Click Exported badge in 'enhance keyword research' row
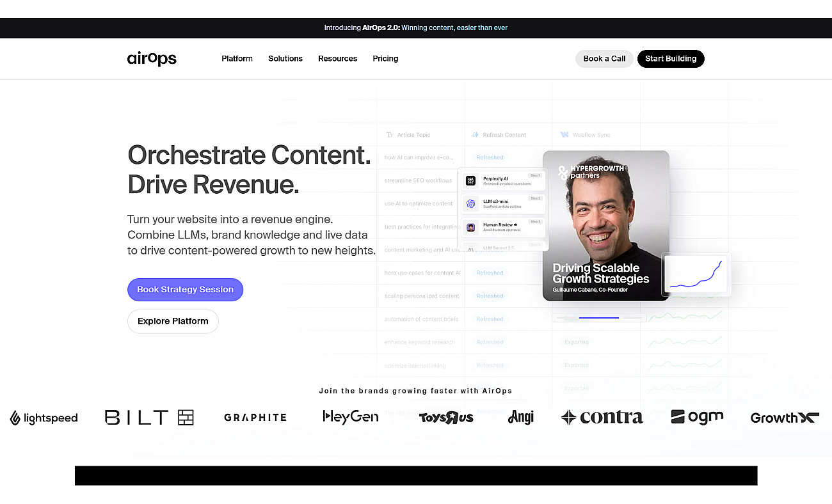832x504 pixels. (x=577, y=342)
